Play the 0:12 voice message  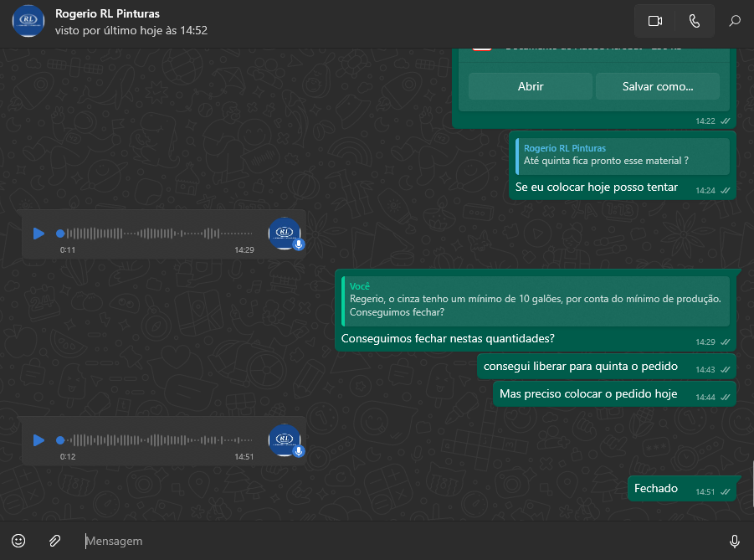[38, 439]
